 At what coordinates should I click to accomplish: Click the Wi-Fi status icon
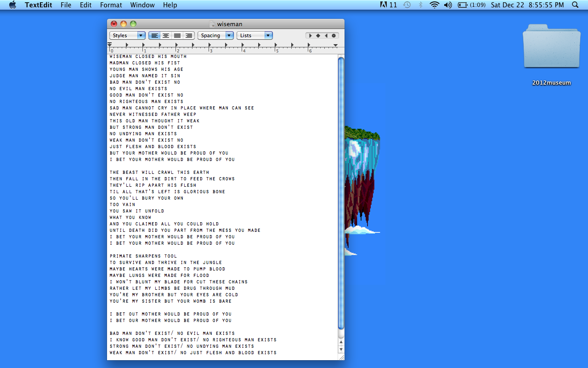tap(434, 5)
